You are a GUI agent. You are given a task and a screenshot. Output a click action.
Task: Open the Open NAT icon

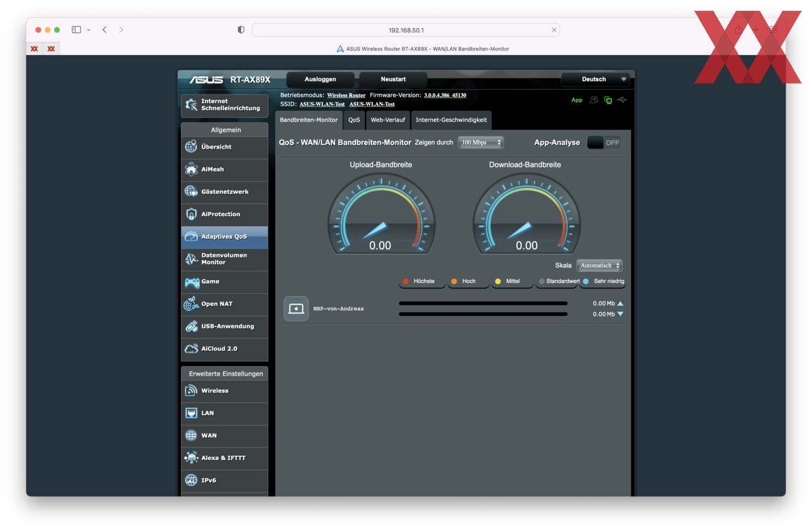[191, 303]
